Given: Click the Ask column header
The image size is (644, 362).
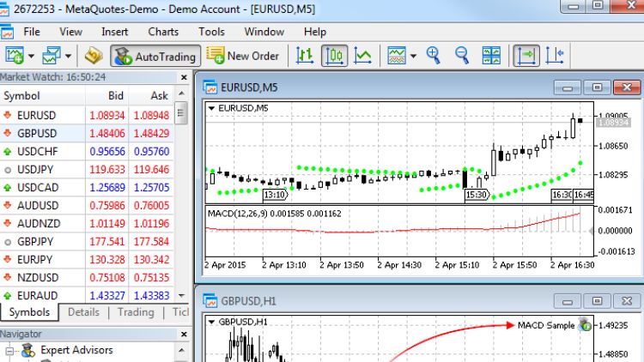Looking at the screenshot, I should 151,95.
